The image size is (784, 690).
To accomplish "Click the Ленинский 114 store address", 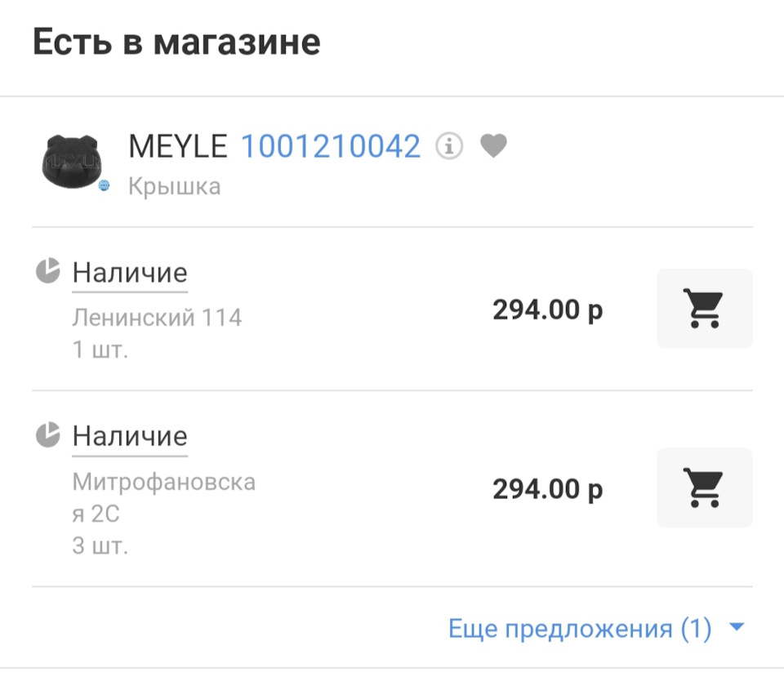I will point(157,317).
